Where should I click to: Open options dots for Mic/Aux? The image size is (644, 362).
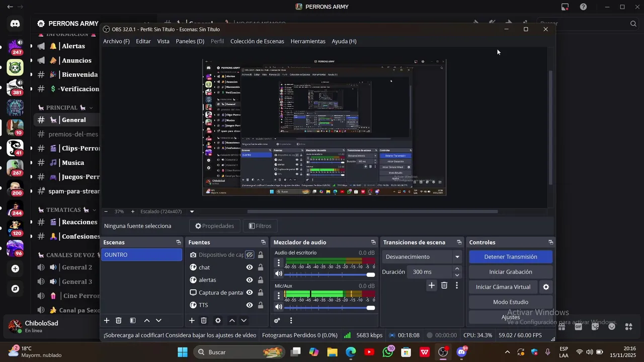click(279, 296)
